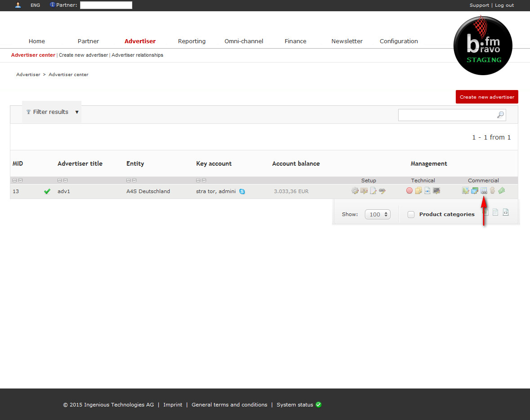Edit adv1 picture ad media icon
The image size is (530, 420).
[466, 191]
